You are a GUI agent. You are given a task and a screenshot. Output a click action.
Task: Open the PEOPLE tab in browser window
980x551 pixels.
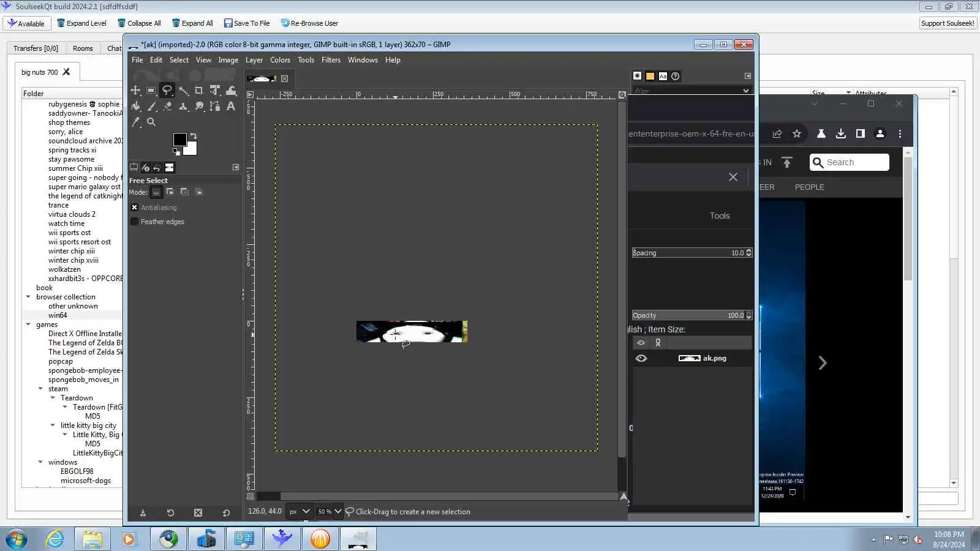(809, 187)
